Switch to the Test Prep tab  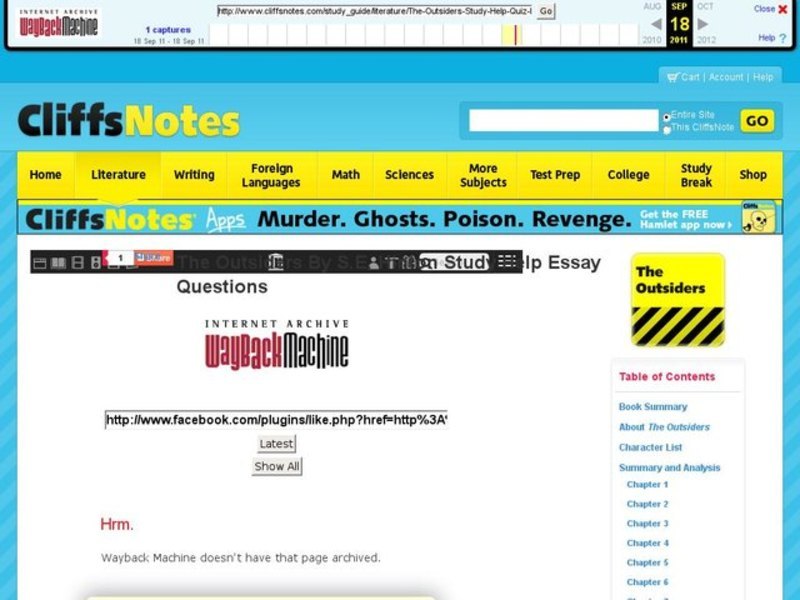tap(555, 174)
